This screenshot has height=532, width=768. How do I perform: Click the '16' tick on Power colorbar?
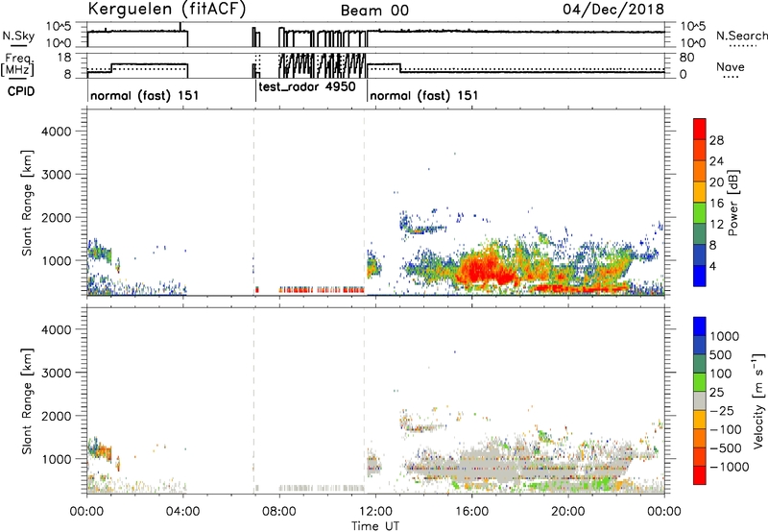coord(716,204)
